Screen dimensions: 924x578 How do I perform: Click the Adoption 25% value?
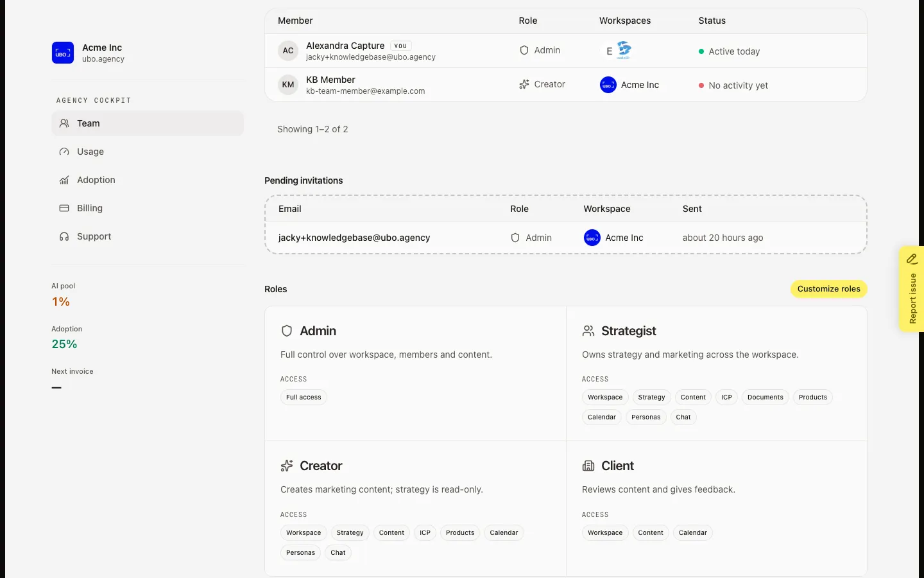pyautogui.click(x=64, y=344)
